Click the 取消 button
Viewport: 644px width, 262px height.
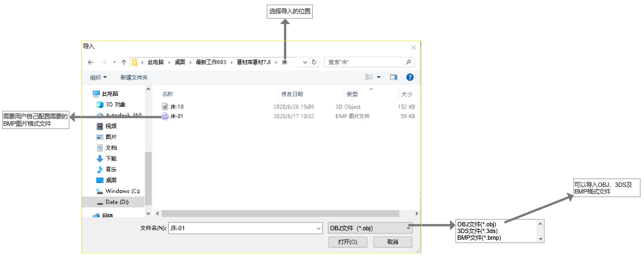[x=393, y=242]
